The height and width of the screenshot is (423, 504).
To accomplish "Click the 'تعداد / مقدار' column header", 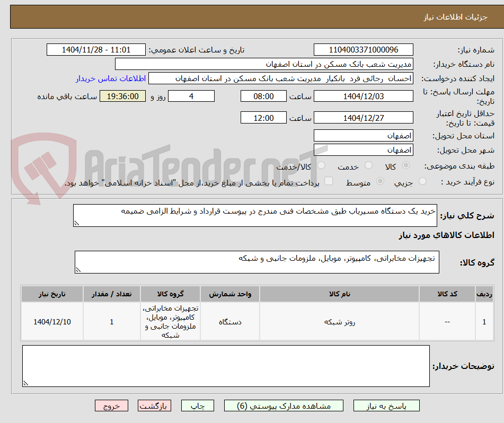I will pos(111,294).
